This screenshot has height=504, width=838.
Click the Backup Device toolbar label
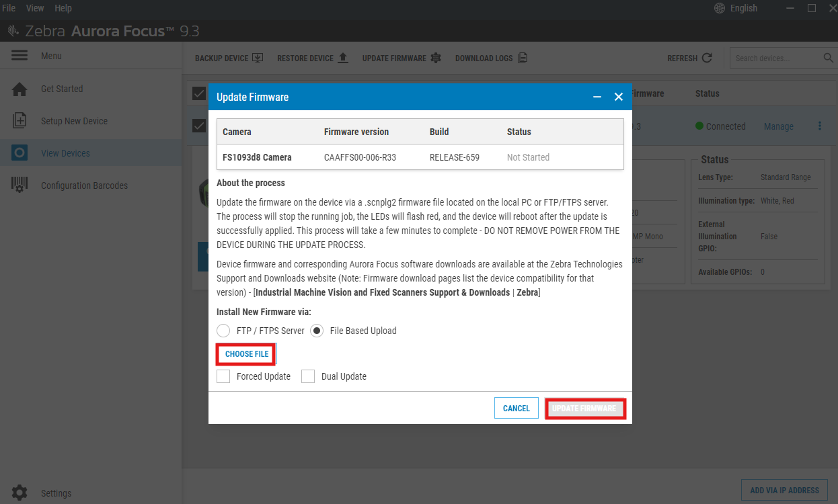coord(222,58)
